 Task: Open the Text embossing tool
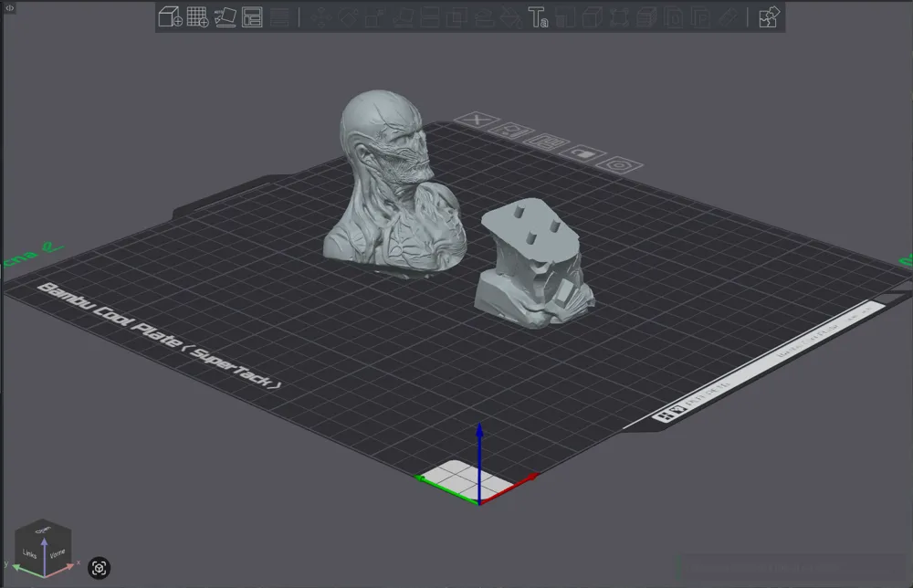point(538,16)
